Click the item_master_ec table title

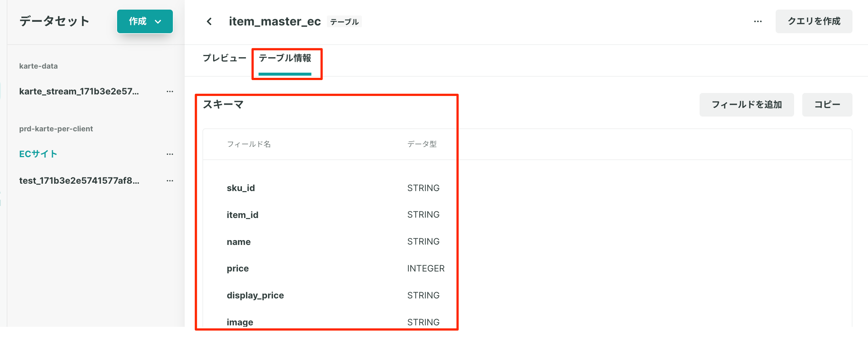(275, 21)
